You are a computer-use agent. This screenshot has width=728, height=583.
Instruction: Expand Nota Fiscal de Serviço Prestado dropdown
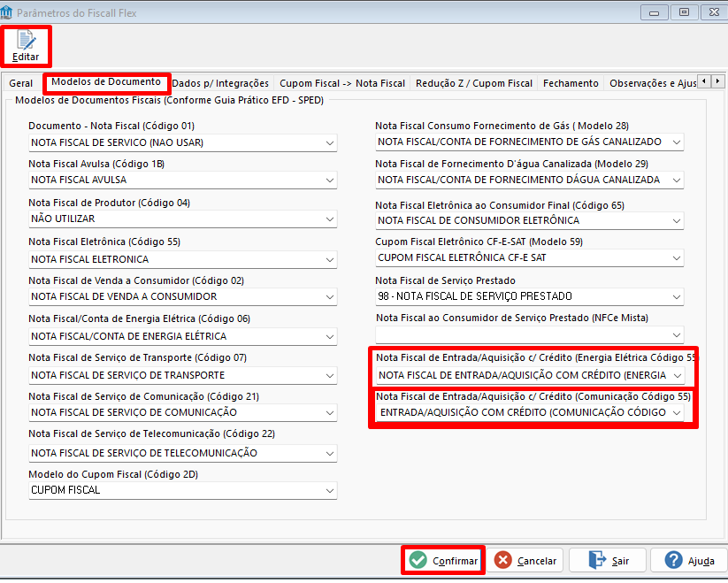(x=677, y=296)
